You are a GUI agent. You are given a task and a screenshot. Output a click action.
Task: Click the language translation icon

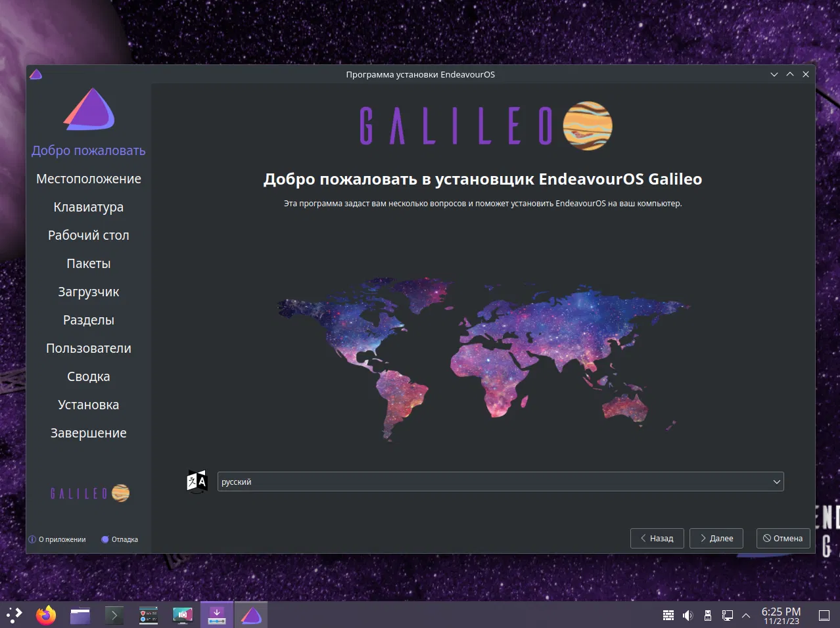pos(197,482)
